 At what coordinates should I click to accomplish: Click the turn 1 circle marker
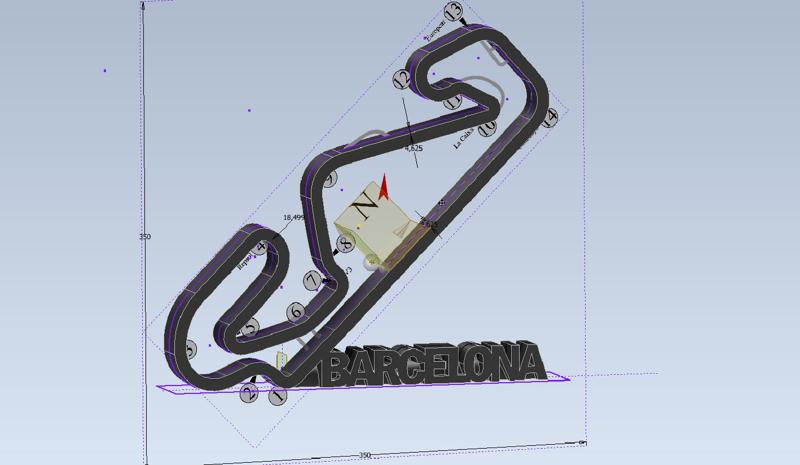coord(278,395)
